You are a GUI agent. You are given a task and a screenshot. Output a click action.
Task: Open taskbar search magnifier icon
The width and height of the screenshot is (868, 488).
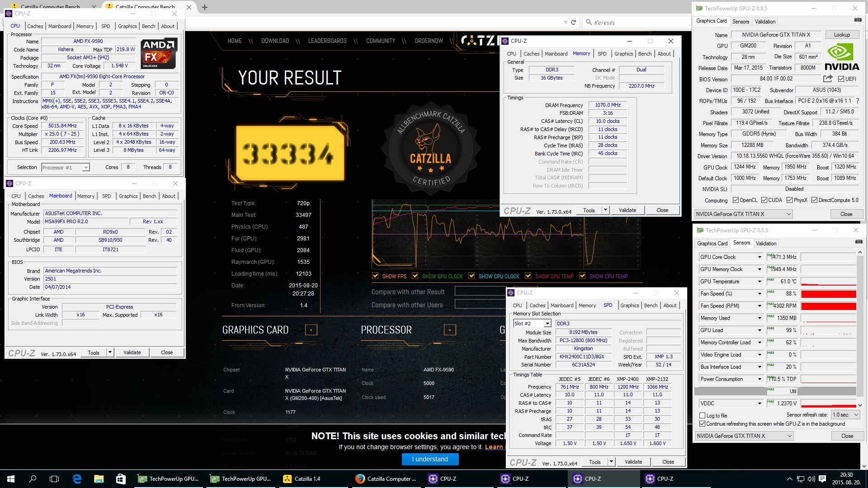(33, 479)
